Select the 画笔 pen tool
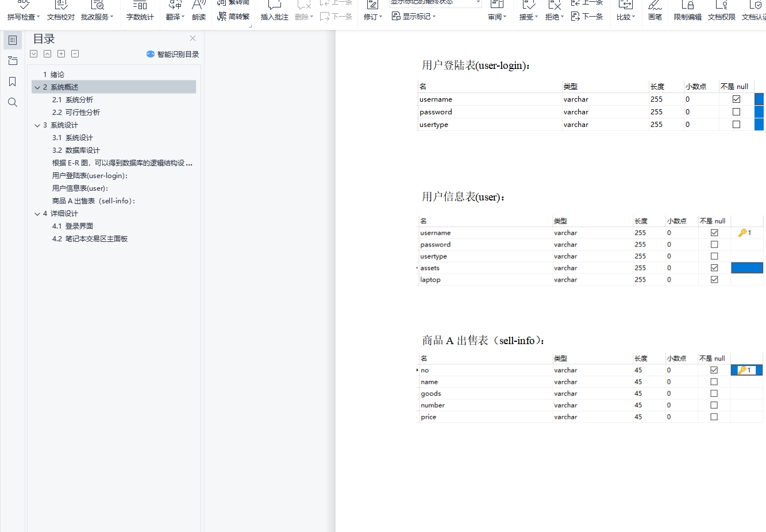The width and height of the screenshot is (766, 532). click(x=655, y=11)
